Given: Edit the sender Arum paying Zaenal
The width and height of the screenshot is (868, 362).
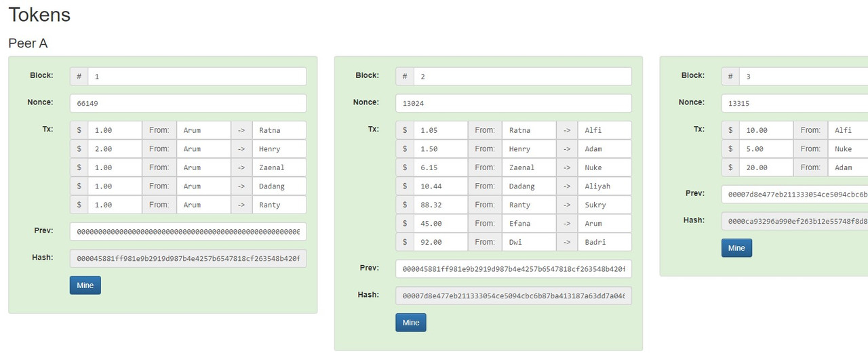Looking at the screenshot, I should click(203, 167).
